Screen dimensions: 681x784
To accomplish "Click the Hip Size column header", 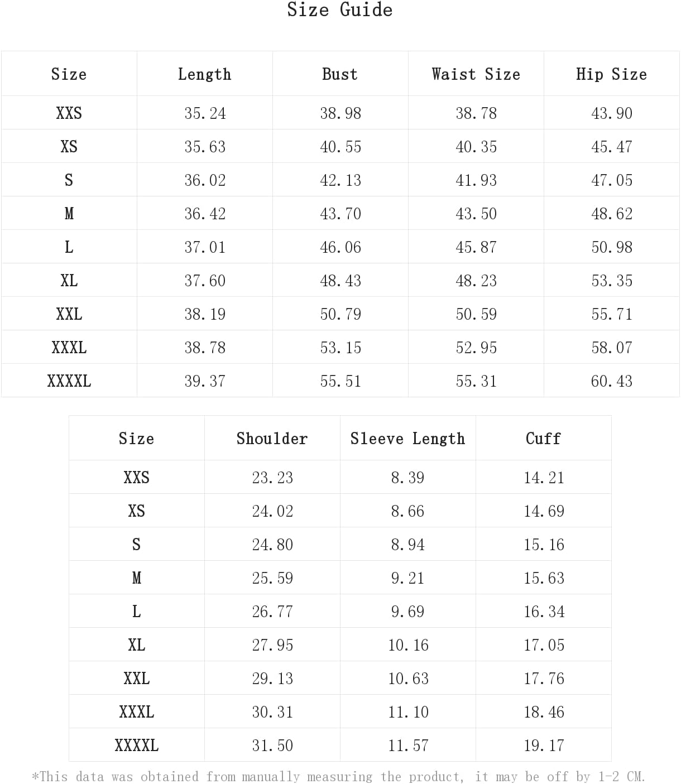I will pos(611,74).
